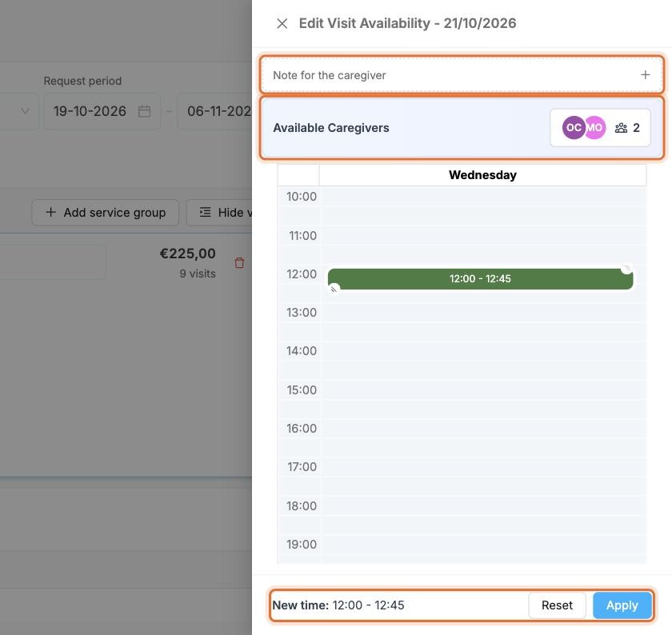Screen dimensions: 672x635
Task: Grab the top-right resize handle of visit block
Action: pyautogui.click(x=627, y=268)
